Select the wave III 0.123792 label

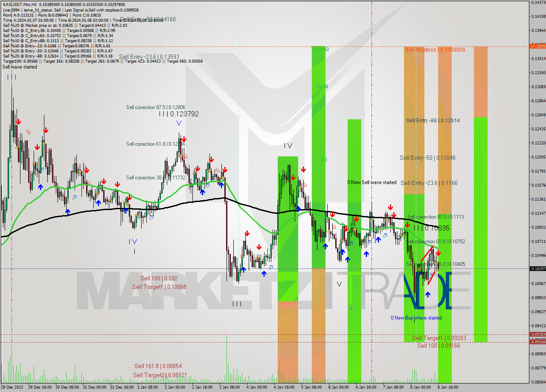(x=179, y=114)
